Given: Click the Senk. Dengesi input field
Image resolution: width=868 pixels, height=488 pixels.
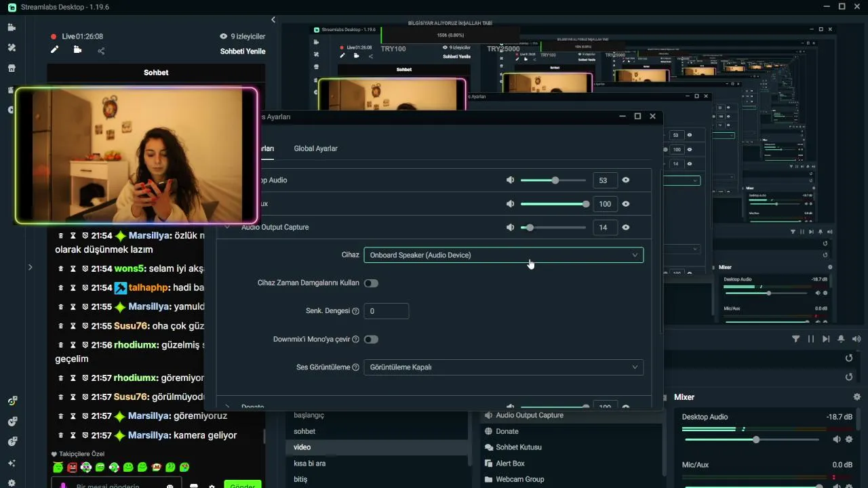Looking at the screenshot, I should pyautogui.click(x=387, y=311).
